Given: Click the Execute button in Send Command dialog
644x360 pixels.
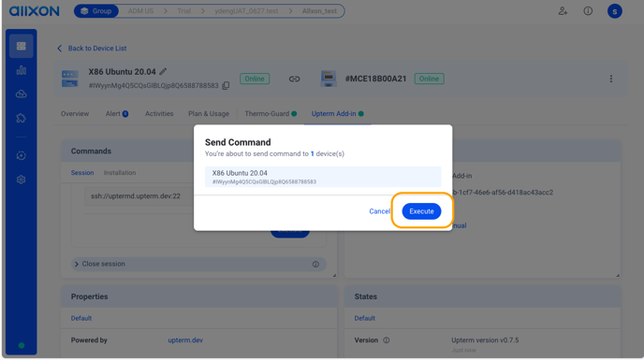Looking at the screenshot, I should [421, 211].
